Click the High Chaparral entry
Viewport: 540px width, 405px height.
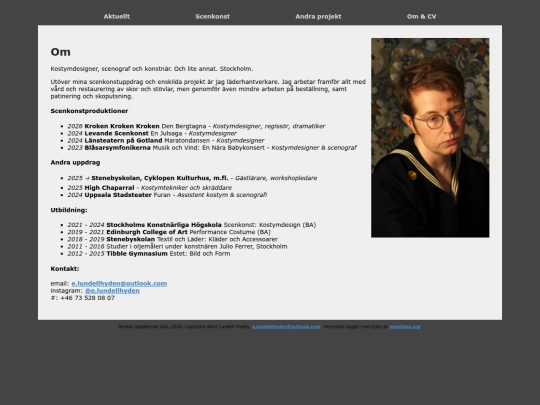tap(149, 188)
